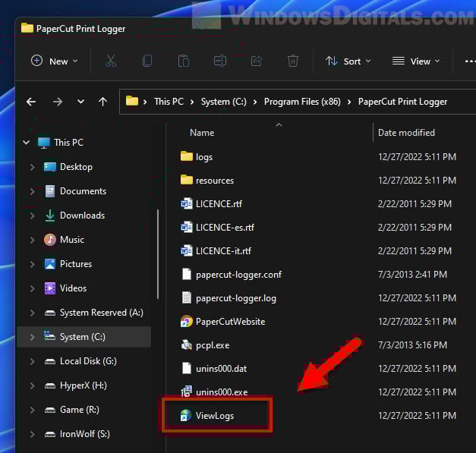Click the Cut scissors icon
This screenshot has width=476, height=453.
point(111,61)
